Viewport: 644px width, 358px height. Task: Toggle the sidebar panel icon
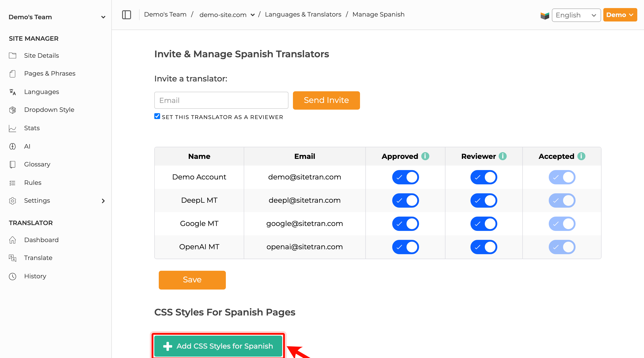click(127, 15)
